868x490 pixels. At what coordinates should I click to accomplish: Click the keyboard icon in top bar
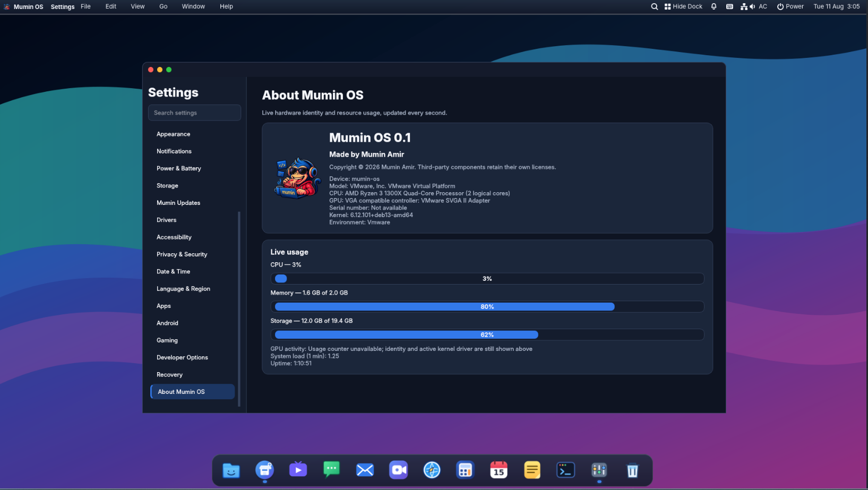[x=729, y=6]
